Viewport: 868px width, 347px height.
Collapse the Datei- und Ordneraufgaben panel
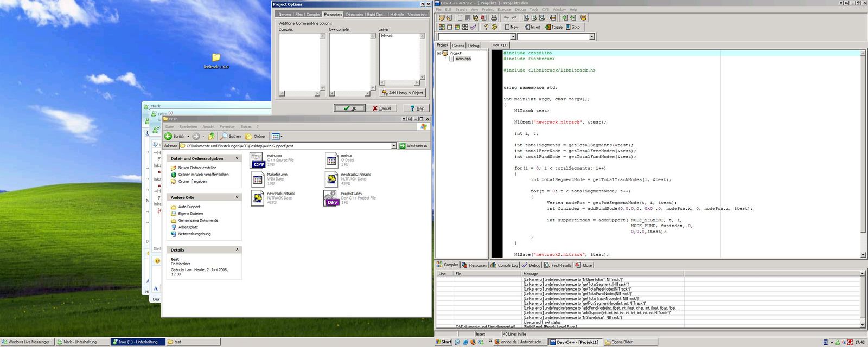pyautogui.click(x=237, y=158)
